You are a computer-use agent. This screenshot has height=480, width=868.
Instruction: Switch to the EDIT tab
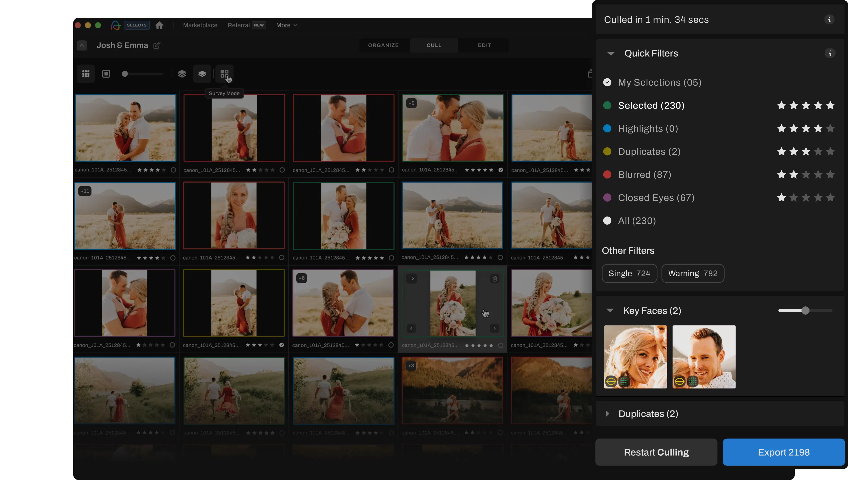coord(485,45)
